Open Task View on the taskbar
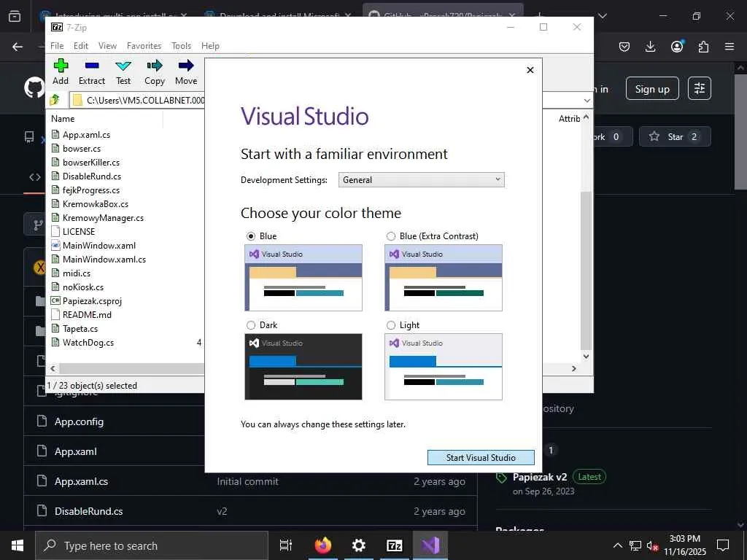This screenshot has width=747, height=560. point(286,545)
